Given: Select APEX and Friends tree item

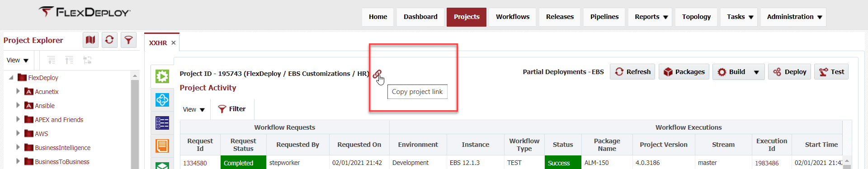Looking at the screenshot, I should pos(59,120).
